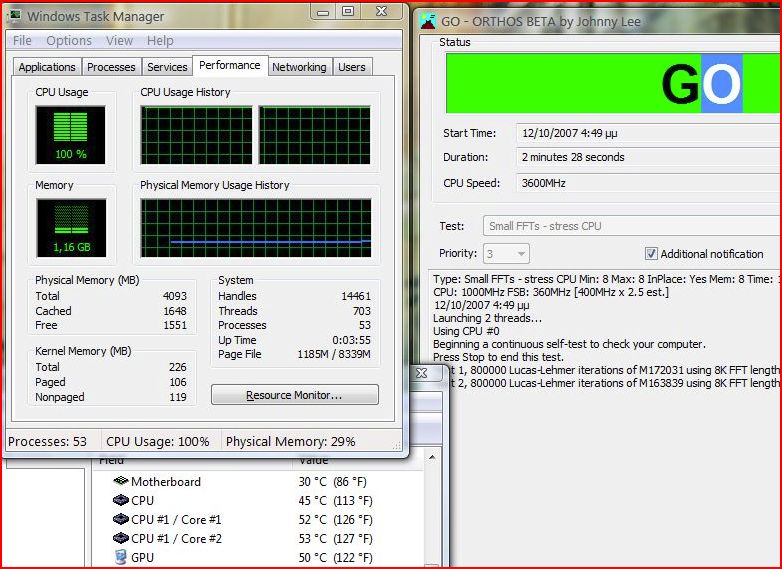Toggle the Additional notification checkbox

pyautogui.click(x=651, y=253)
